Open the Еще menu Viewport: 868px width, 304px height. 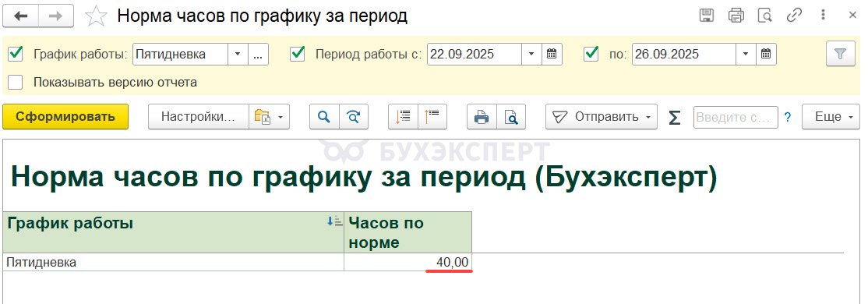coord(831,117)
